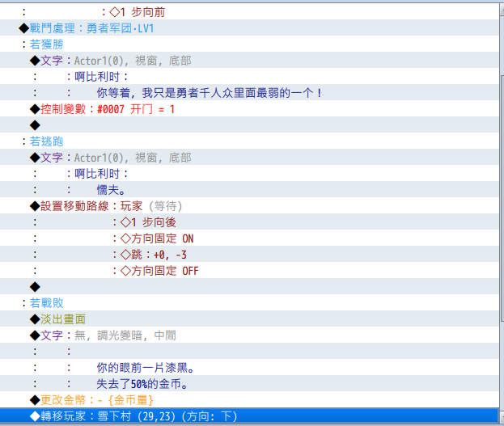Screen dimensions: 504x426
Task: Select the '文字：Actor1(0)' row under 若逃跑
Action: coord(249,158)
